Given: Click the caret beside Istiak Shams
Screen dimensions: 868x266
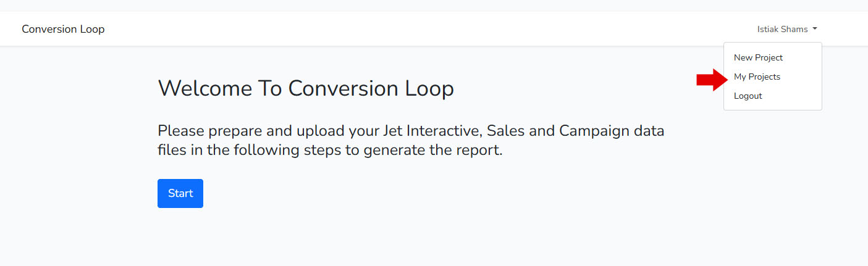Looking at the screenshot, I should coord(815,29).
